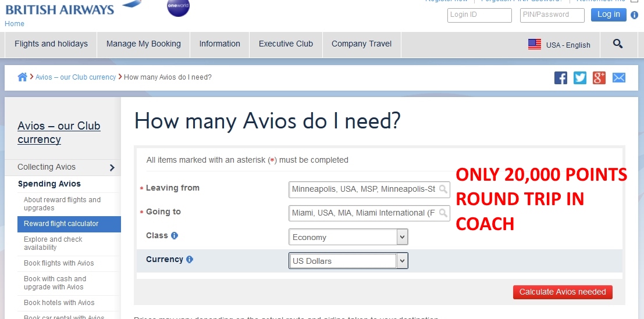
Task: Open site search magnifier icon
Action: coord(617,44)
